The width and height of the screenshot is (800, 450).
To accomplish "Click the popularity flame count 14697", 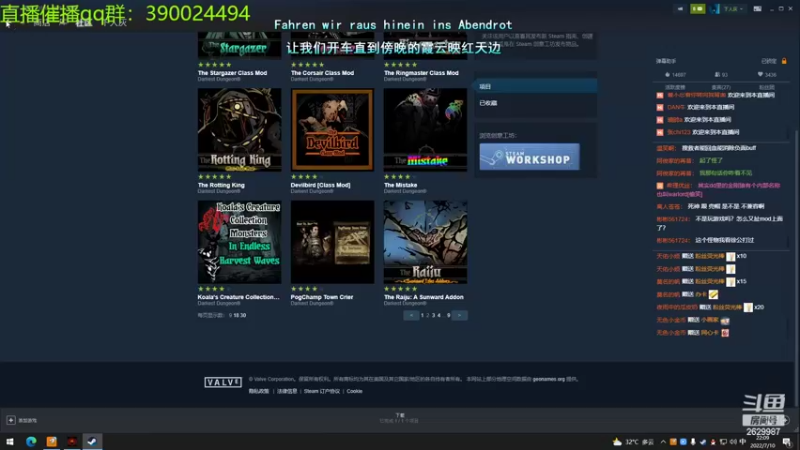I will [x=675, y=74].
